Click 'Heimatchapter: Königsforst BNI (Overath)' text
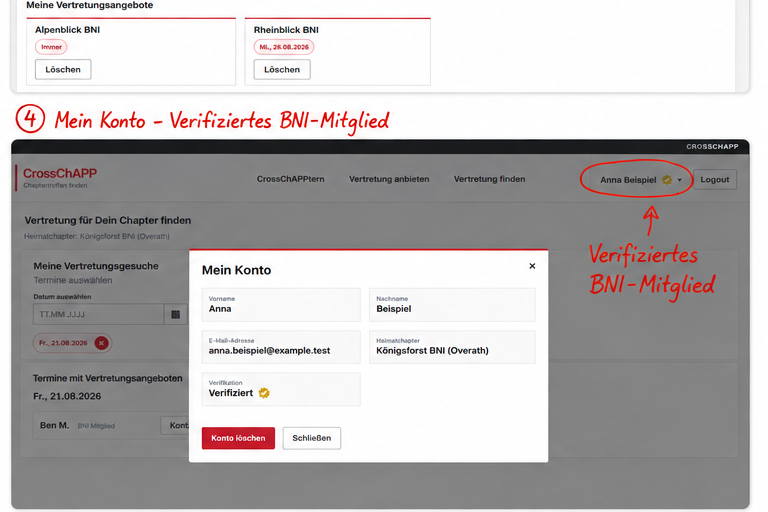The height and width of the screenshot is (512, 768). 97,236
